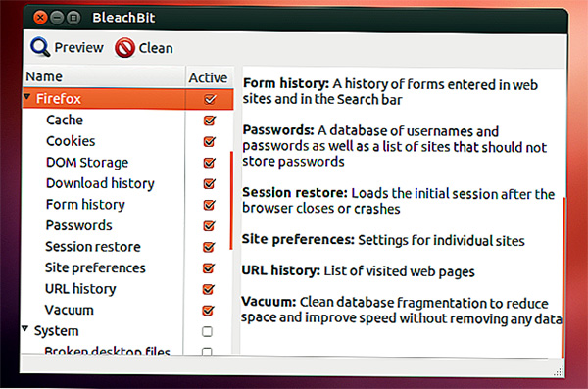Toggle the Form history checkbox
The width and height of the screenshot is (588, 389).
209,205
